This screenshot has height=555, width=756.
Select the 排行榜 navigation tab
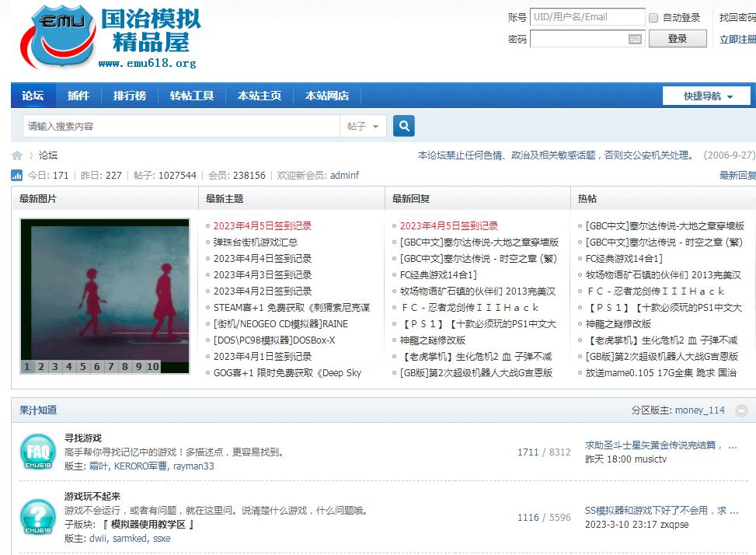[129, 96]
